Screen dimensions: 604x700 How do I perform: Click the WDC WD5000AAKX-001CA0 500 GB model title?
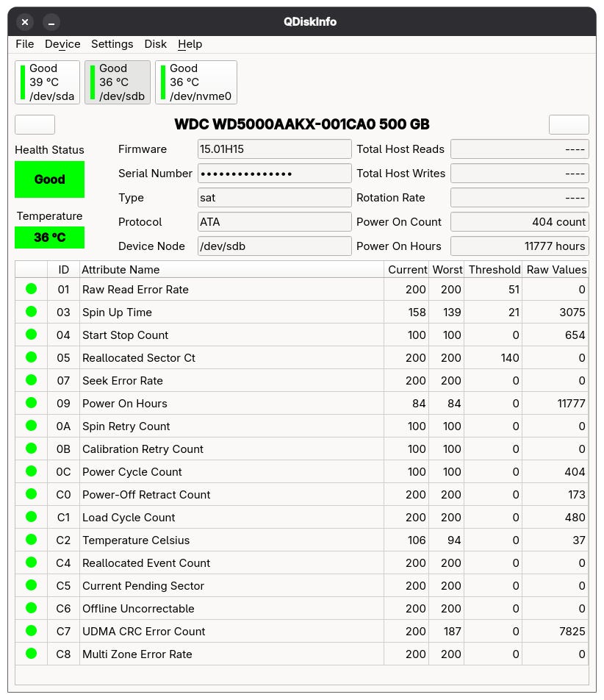click(301, 124)
